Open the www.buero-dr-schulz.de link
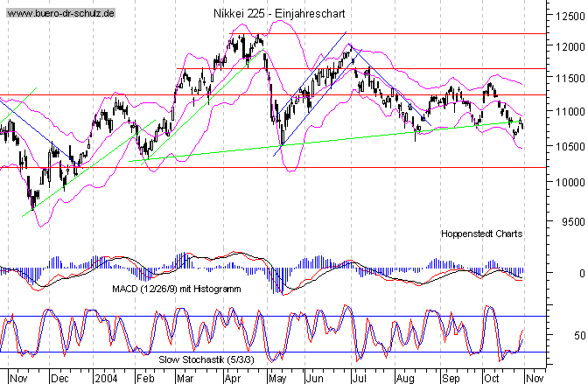This screenshot has width=588, height=384. coord(59,16)
